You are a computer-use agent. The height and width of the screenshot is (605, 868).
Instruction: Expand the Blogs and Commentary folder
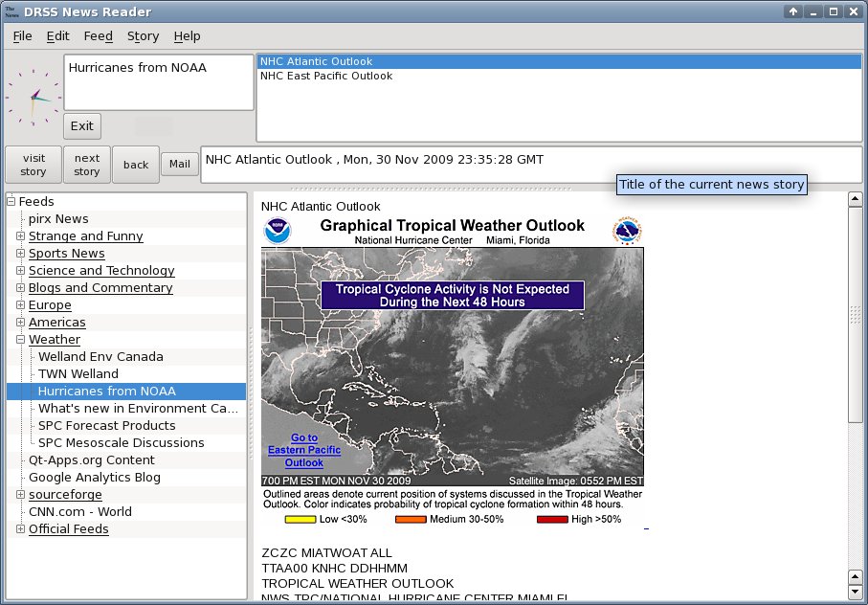[x=20, y=287]
